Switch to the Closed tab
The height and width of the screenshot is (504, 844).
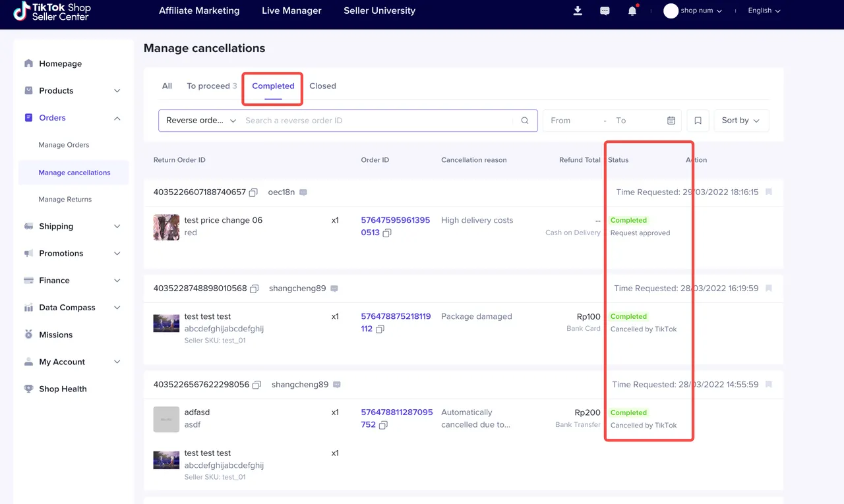(322, 86)
